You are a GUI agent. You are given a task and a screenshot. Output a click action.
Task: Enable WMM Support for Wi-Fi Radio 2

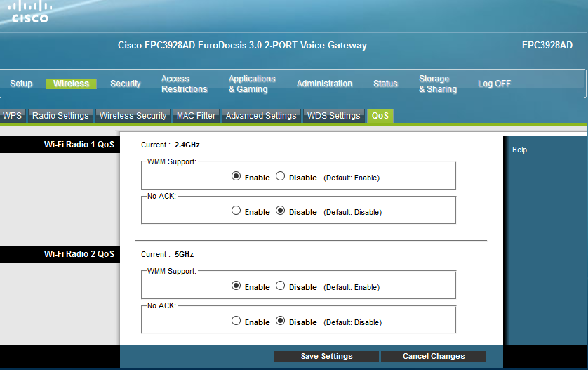pos(236,286)
